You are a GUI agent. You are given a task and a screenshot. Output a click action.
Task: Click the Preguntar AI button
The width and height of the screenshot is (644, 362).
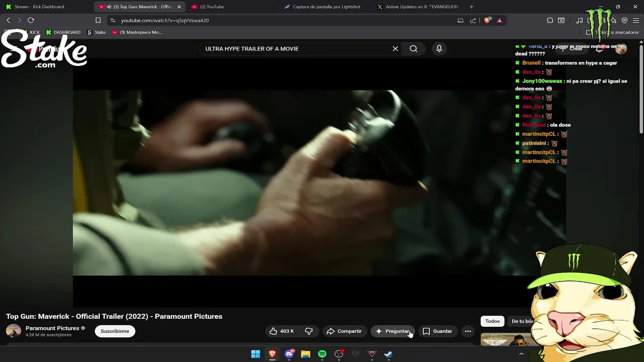(x=392, y=331)
